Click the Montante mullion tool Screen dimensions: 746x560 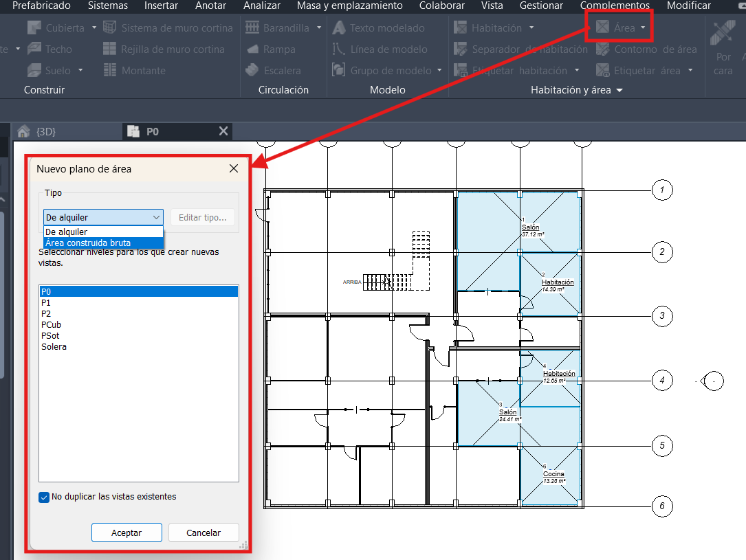coord(109,71)
